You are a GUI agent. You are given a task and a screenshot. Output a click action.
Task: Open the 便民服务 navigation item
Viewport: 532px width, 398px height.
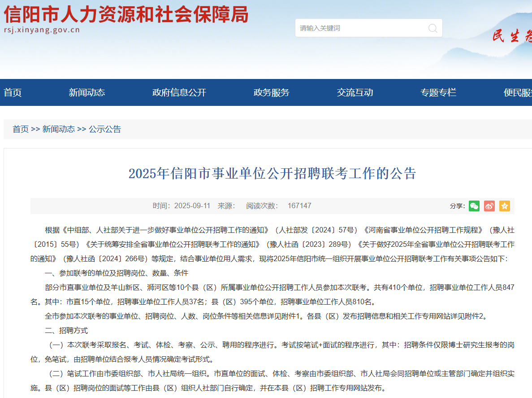click(x=518, y=93)
